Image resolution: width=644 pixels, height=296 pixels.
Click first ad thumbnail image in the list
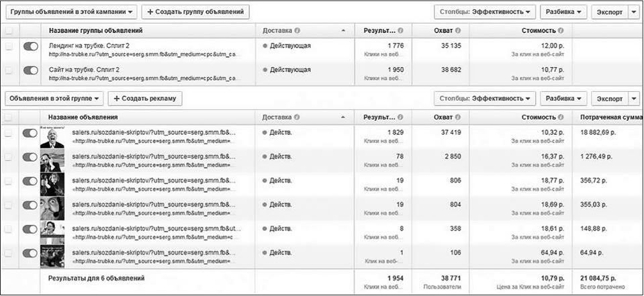52,137
